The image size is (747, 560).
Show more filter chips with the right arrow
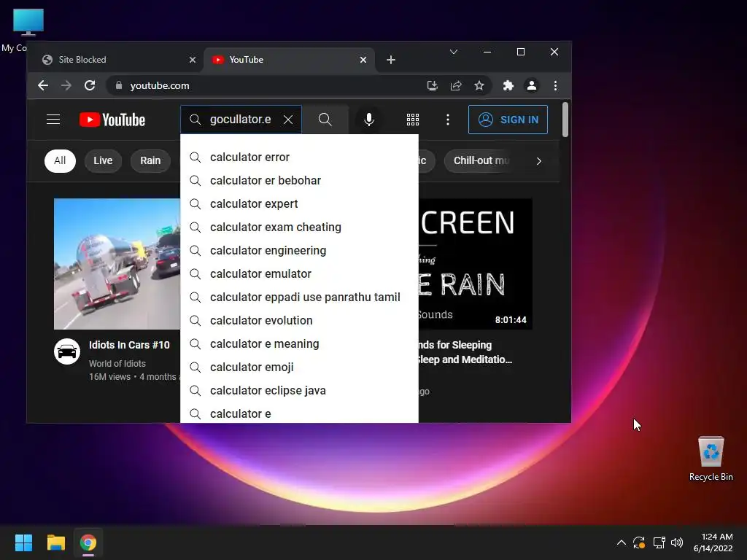pyautogui.click(x=539, y=161)
